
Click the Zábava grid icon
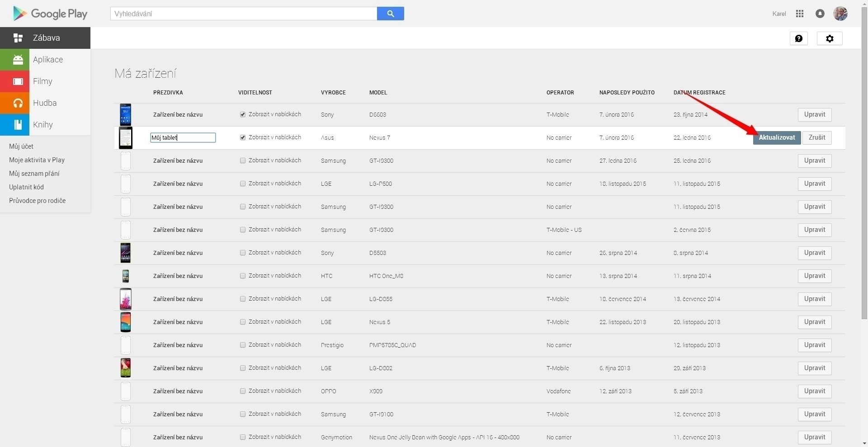tap(18, 38)
